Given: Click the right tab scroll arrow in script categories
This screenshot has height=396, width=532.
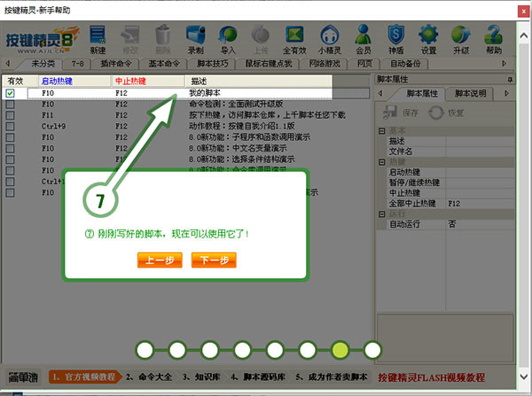Looking at the screenshot, I should (504, 64).
